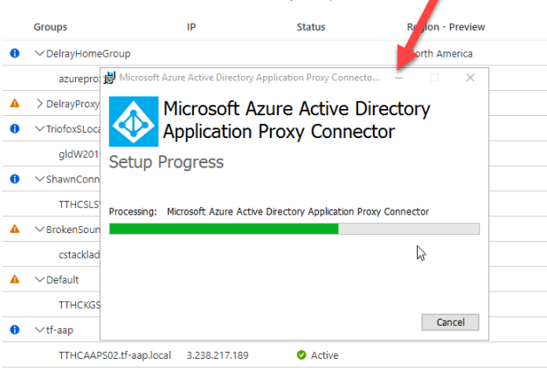The height and width of the screenshot is (392, 547).
Task: Select connector TTHCAAPS02.tf-aap.local
Action: (114, 355)
